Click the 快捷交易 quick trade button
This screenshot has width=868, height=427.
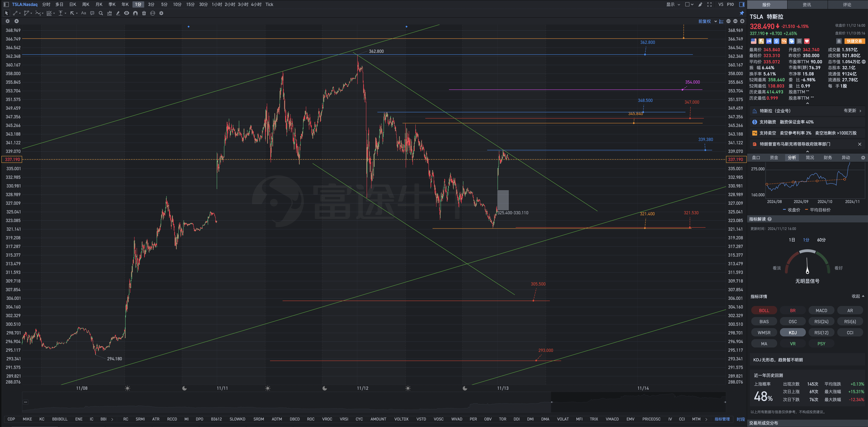(855, 41)
